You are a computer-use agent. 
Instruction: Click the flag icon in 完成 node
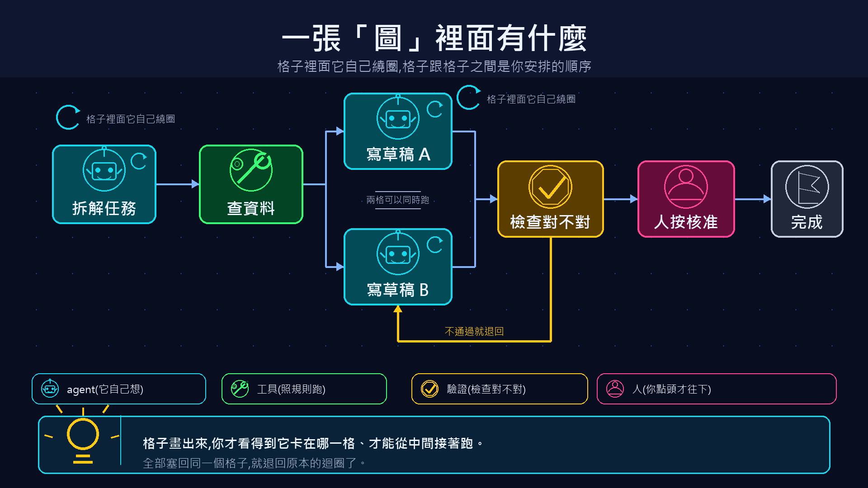(807, 187)
